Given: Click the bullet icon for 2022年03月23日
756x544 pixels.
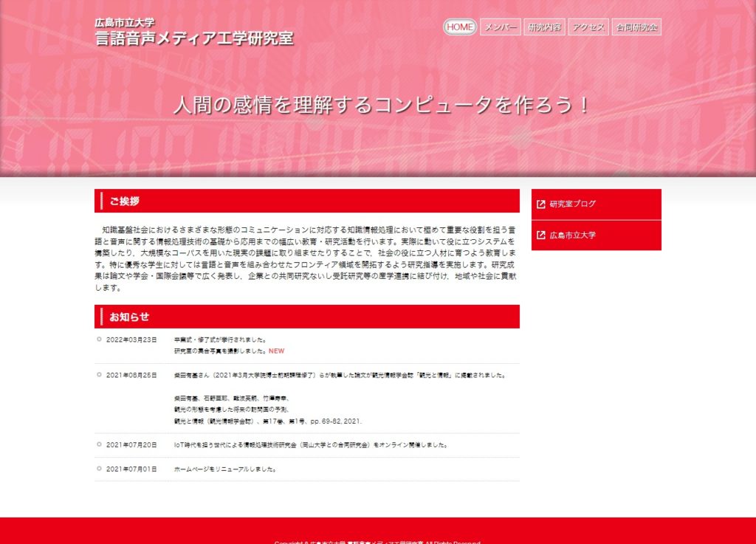Looking at the screenshot, I should (99, 340).
